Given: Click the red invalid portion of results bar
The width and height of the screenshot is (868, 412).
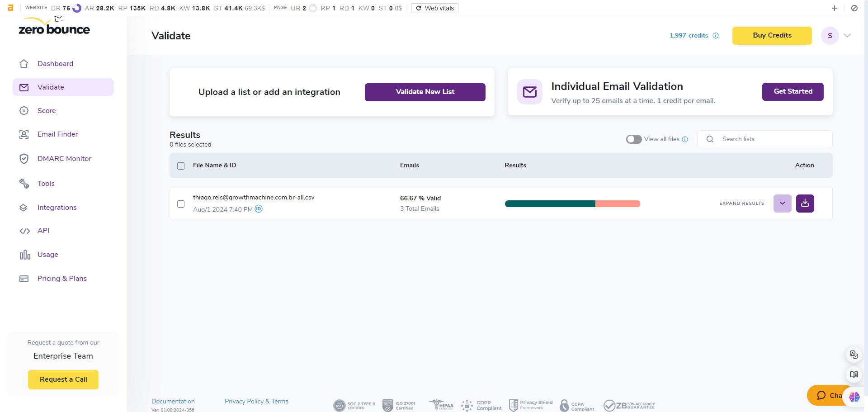Looking at the screenshot, I should (618, 204).
